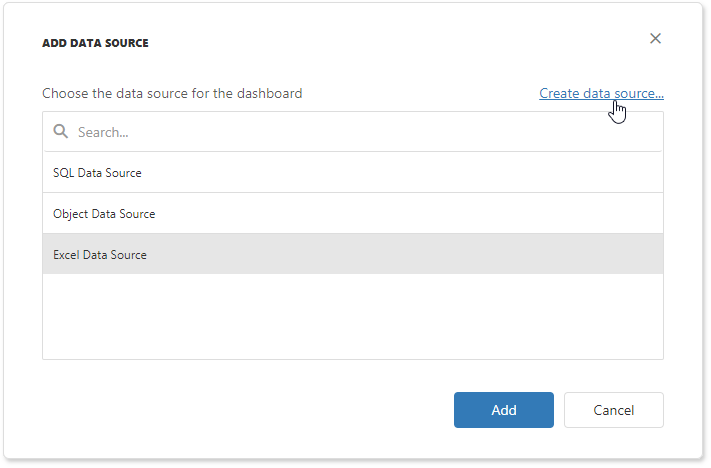Place cursor in the Search placeholder text
Viewport: 711px width, 468px height.
[x=104, y=132]
